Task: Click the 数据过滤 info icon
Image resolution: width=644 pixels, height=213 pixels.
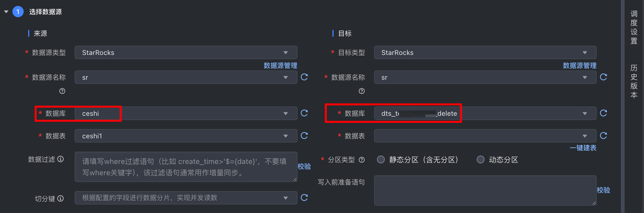Action: click(x=61, y=159)
